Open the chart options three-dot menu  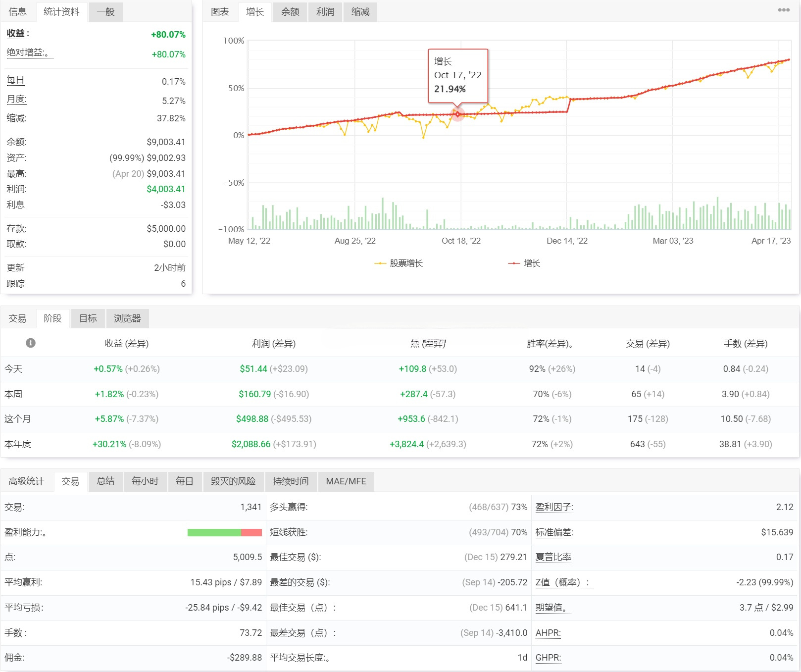point(784,10)
